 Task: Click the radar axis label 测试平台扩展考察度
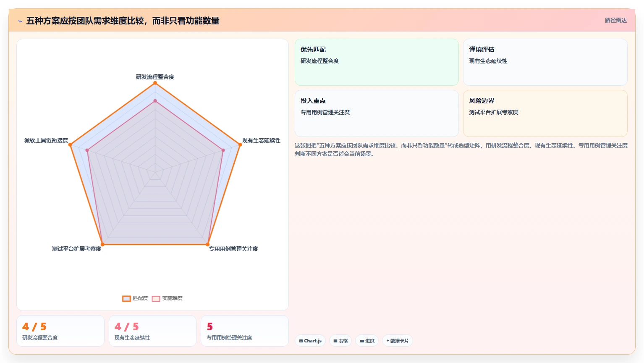(x=76, y=249)
